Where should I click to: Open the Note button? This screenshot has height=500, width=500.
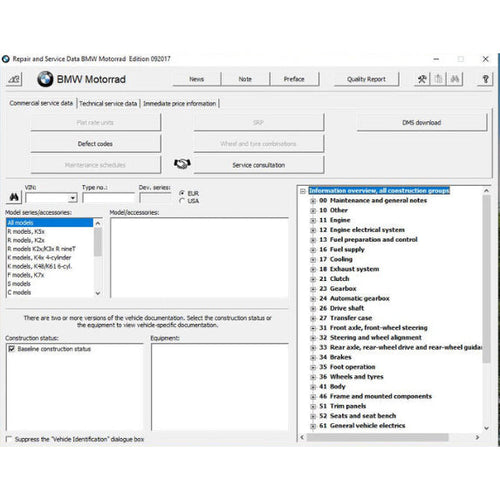point(245,79)
